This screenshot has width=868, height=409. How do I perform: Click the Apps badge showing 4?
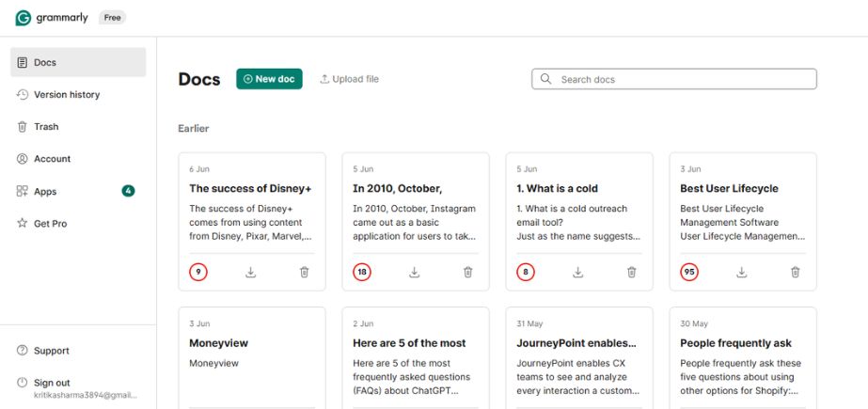click(x=129, y=191)
